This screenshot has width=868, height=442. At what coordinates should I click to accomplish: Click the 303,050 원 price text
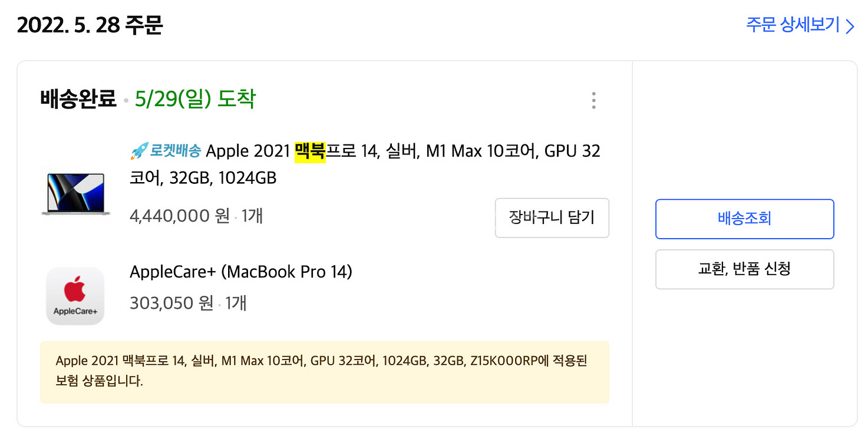171,303
